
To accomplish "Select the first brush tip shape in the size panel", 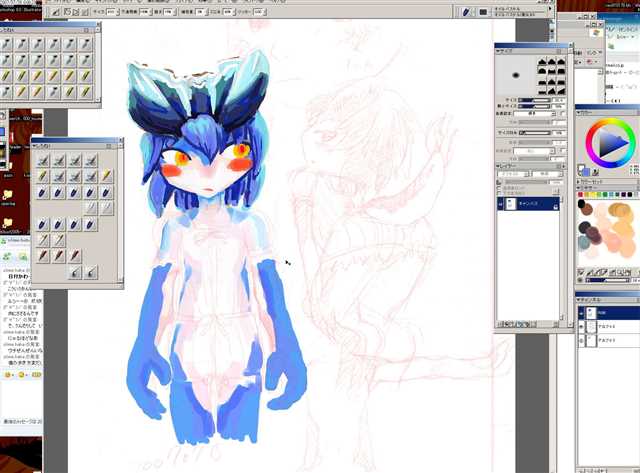I will [543, 65].
